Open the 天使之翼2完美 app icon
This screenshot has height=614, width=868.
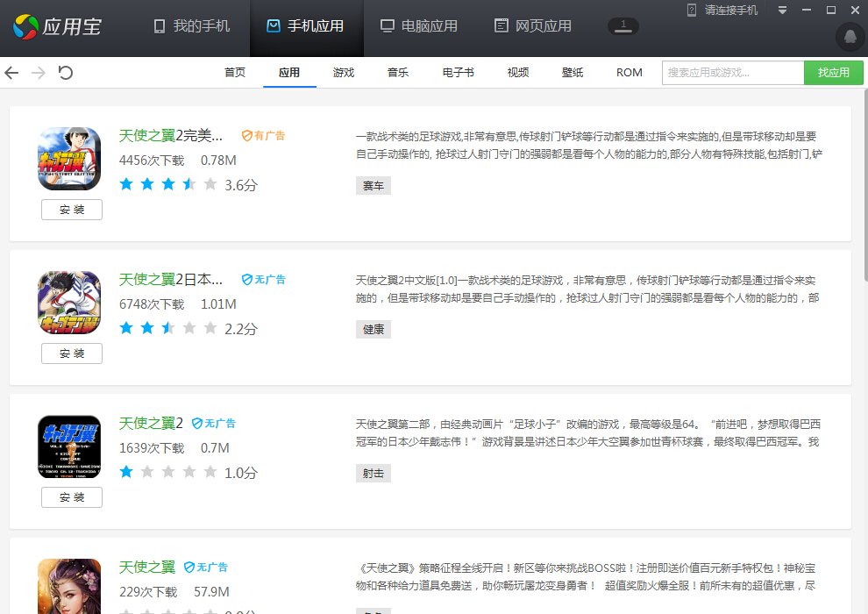click(x=69, y=159)
